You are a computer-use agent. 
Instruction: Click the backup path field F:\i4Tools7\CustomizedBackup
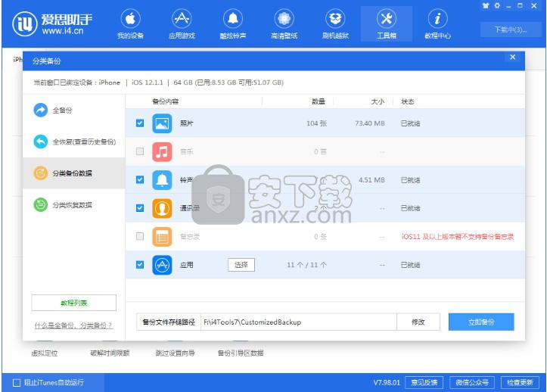point(299,322)
